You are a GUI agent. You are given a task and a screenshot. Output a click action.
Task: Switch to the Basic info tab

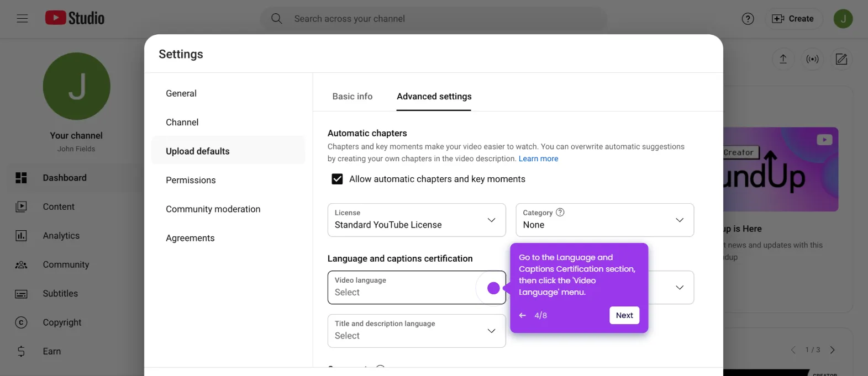tap(353, 96)
